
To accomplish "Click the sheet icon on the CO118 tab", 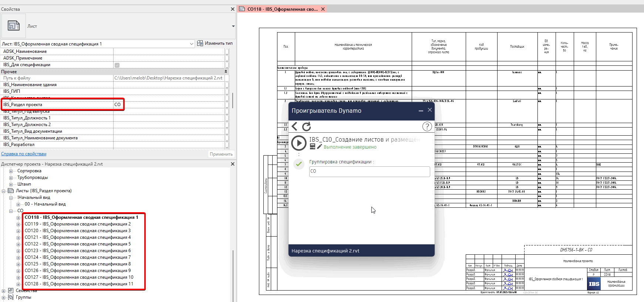I will tap(242, 9).
